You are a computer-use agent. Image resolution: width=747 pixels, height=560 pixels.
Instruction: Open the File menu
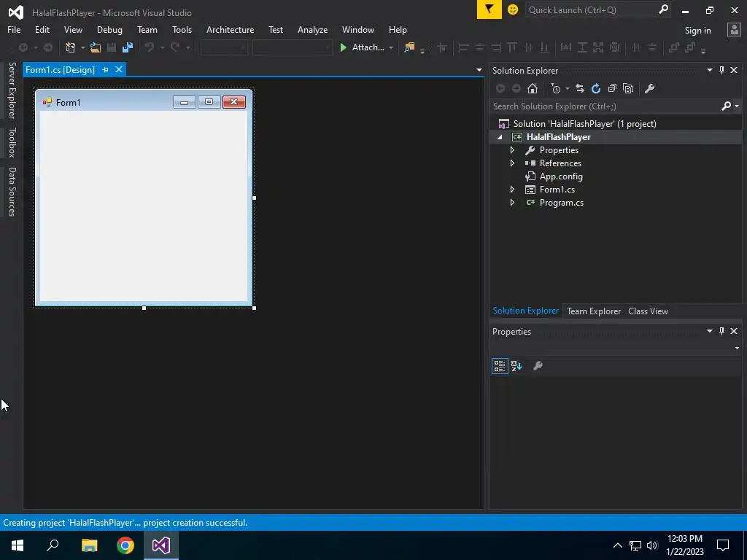coord(14,29)
